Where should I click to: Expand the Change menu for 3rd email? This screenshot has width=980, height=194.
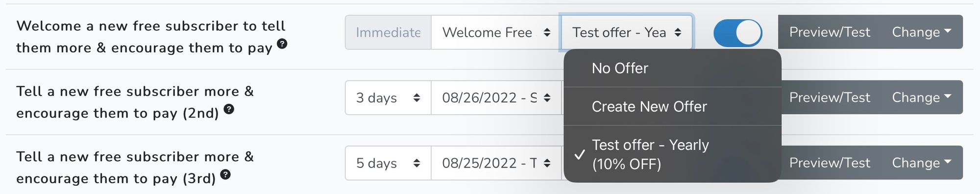coord(922,163)
